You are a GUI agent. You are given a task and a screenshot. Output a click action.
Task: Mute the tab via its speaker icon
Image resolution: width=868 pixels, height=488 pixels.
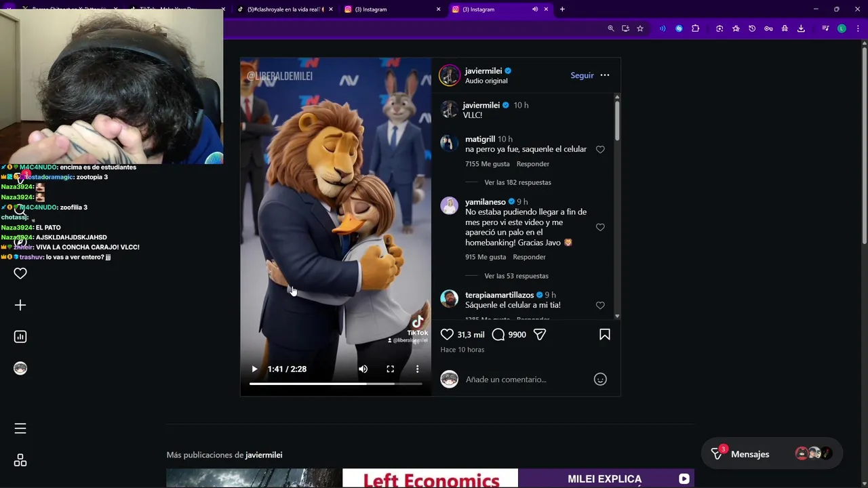[x=535, y=9]
